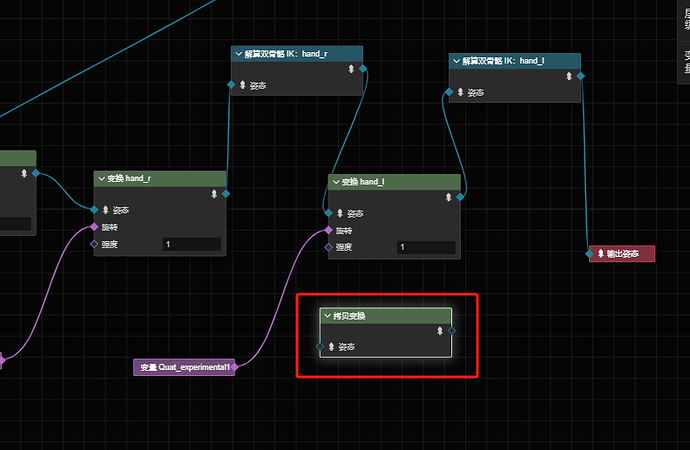Click input pin of 输出姿态 node
This screenshot has width=690, height=450.
click(x=589, y=254)
